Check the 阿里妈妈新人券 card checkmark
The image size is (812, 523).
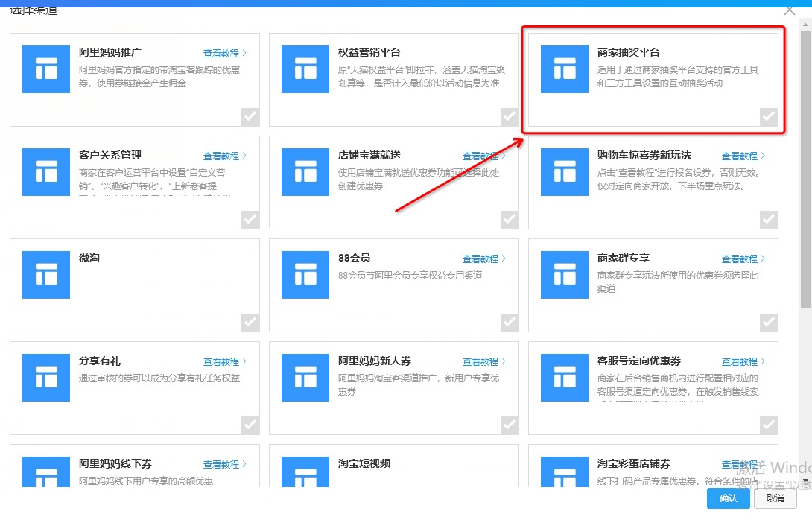(x=510, y=425)
